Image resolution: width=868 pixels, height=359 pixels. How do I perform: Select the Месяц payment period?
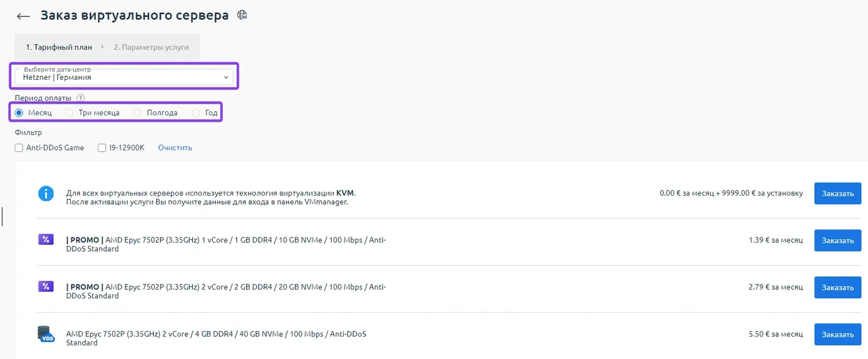point(19,113)
